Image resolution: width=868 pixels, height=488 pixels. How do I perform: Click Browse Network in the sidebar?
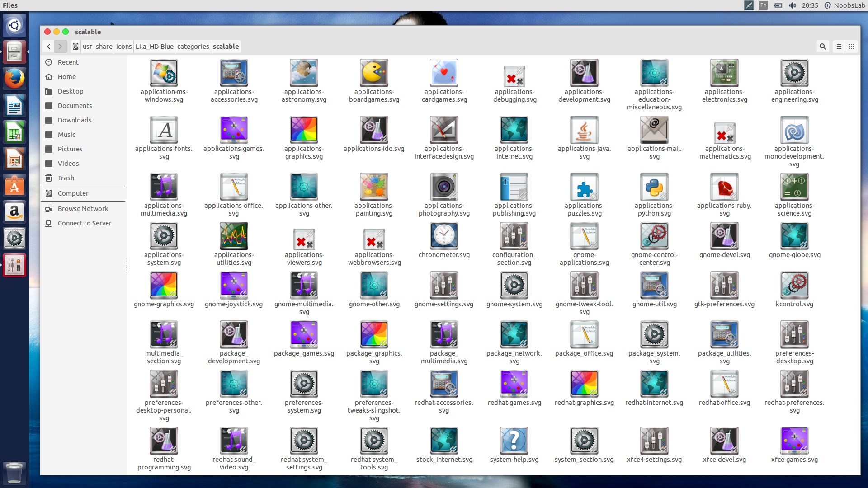(83, 208)
